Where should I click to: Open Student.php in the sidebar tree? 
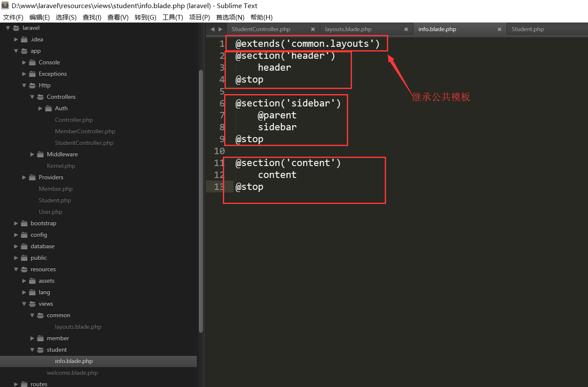pos(55,201)
